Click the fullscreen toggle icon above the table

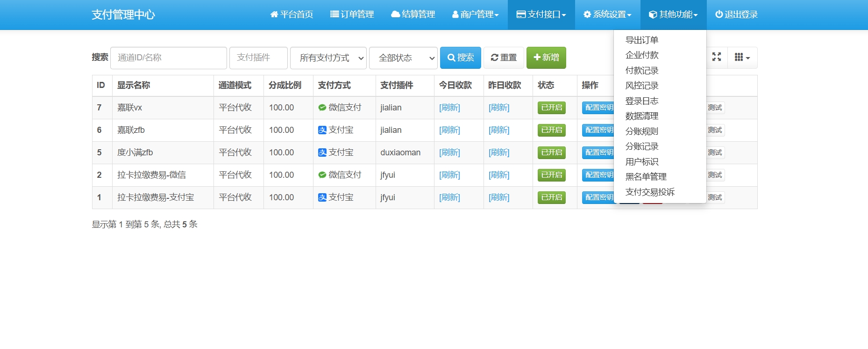(716, 57)
